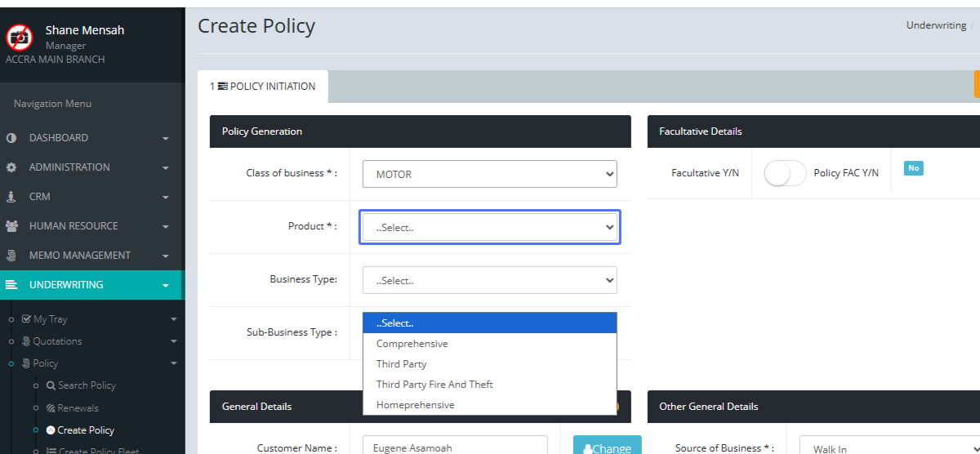Open the Renewals sidebar item
980x454 pixels.
click(78, 408)
